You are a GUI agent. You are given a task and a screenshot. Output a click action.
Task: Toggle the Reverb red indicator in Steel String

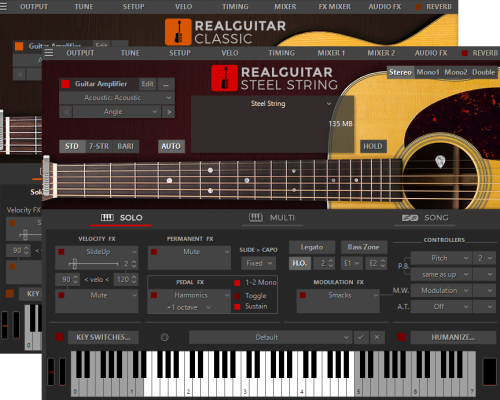pyautogui.click(x=464, y=53)
